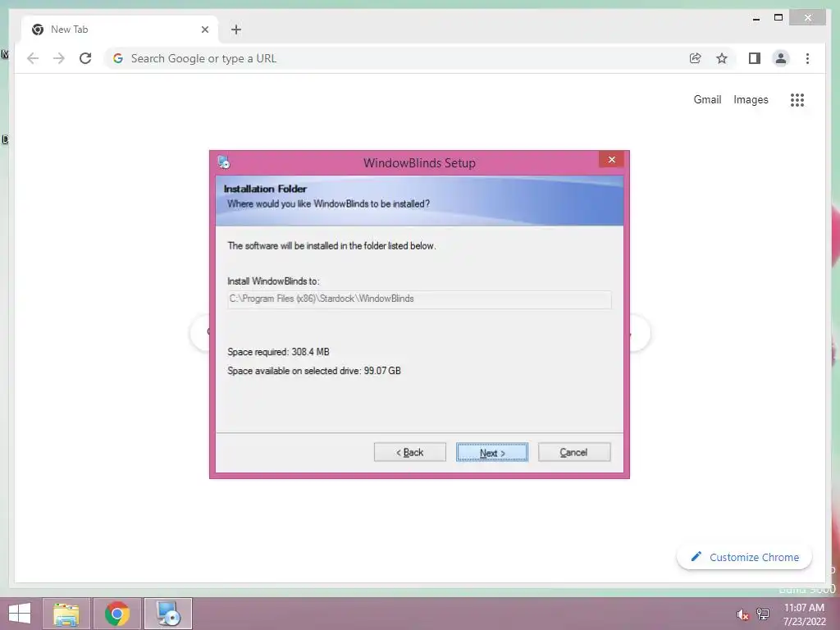Viewport: 840px width, 630px height.
Task: Open taskbar clock showing 11:07 AM
Action: 804,614
